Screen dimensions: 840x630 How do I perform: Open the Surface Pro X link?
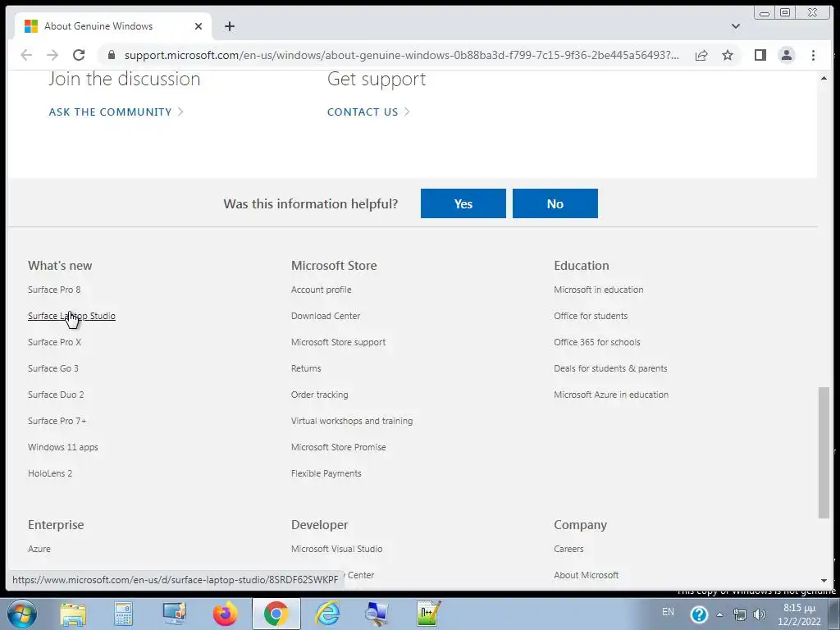(55, 342)
